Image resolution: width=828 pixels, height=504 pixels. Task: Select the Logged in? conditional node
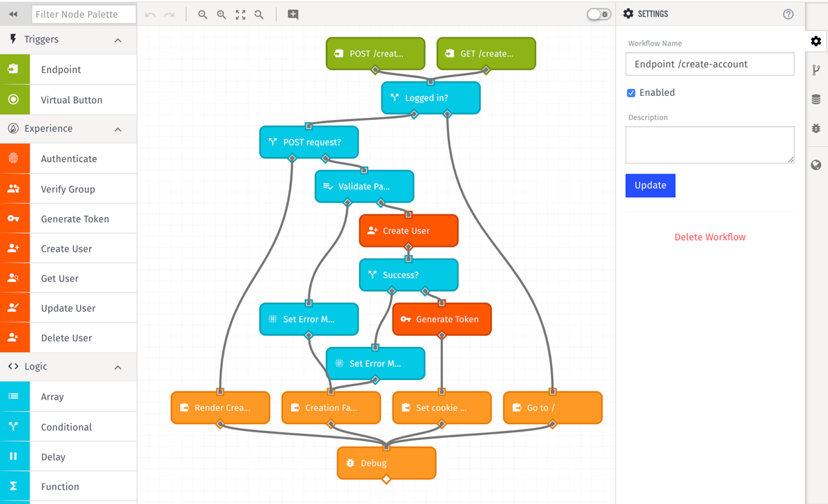pyautogui.click(x=431, y=98)
